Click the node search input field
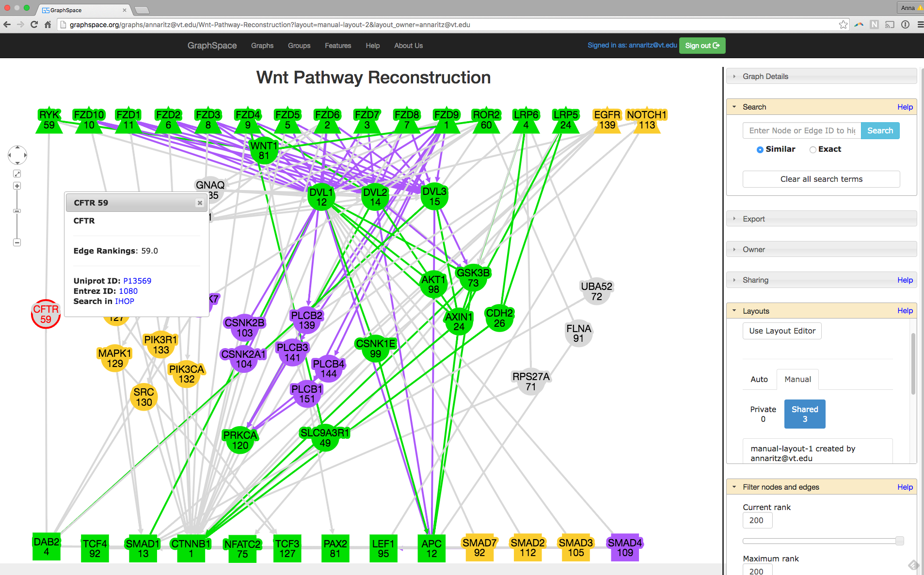Image resolution: width=924 pixels, height=575 pixels. point(801,131)
